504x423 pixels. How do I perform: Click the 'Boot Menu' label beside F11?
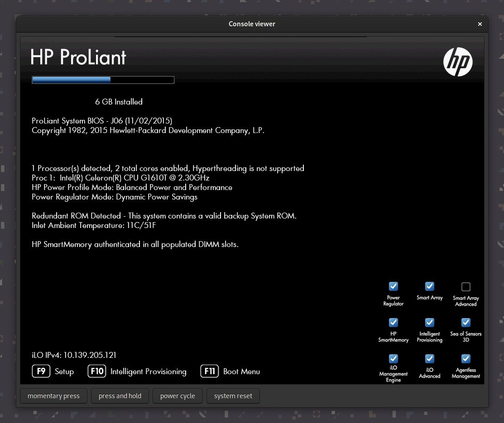point(241,371)
